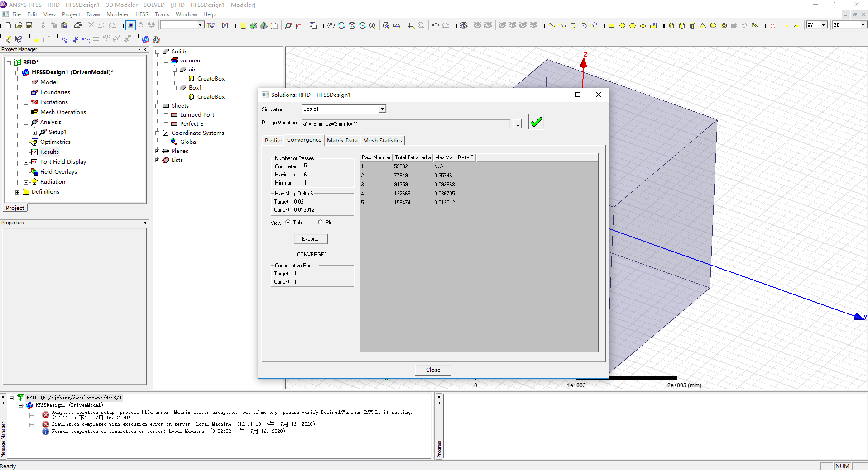Expand the Boundaries tree node

click(x=26, y=92)
